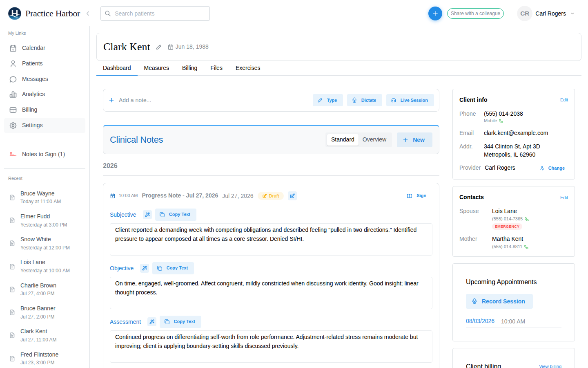Click the magic wand icon beside Objective
The width and height of the screenshot is (588, 368).
tap(145, 268)
